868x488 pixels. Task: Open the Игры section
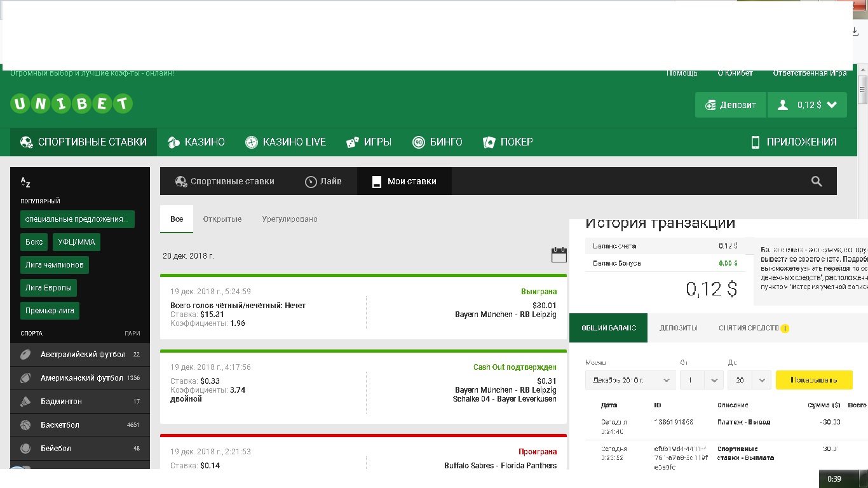pos(369,142)
